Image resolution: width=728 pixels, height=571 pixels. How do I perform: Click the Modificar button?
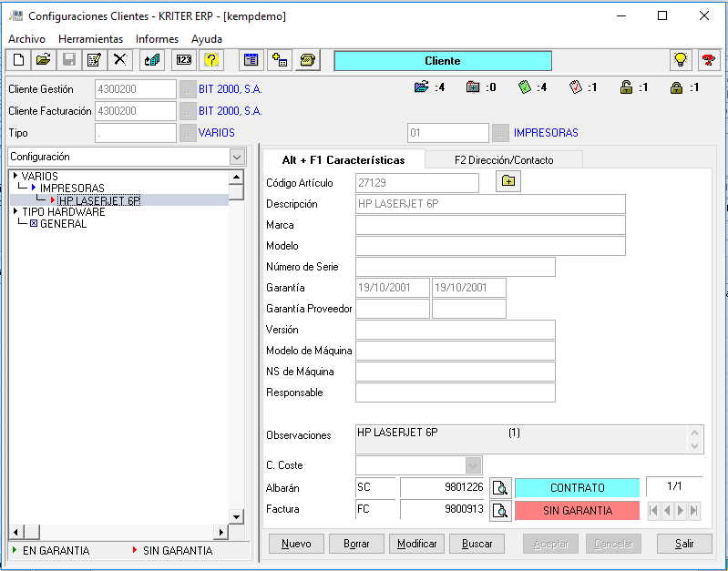pyautogui.click(x=417, y=544)
